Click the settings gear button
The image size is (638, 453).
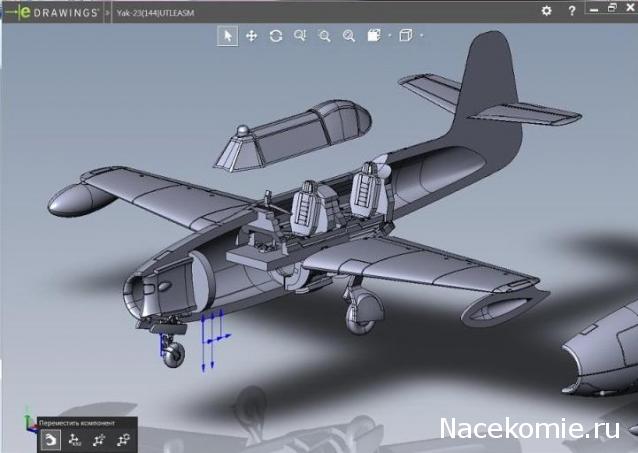pyautogui.click(x=546, y=11)
